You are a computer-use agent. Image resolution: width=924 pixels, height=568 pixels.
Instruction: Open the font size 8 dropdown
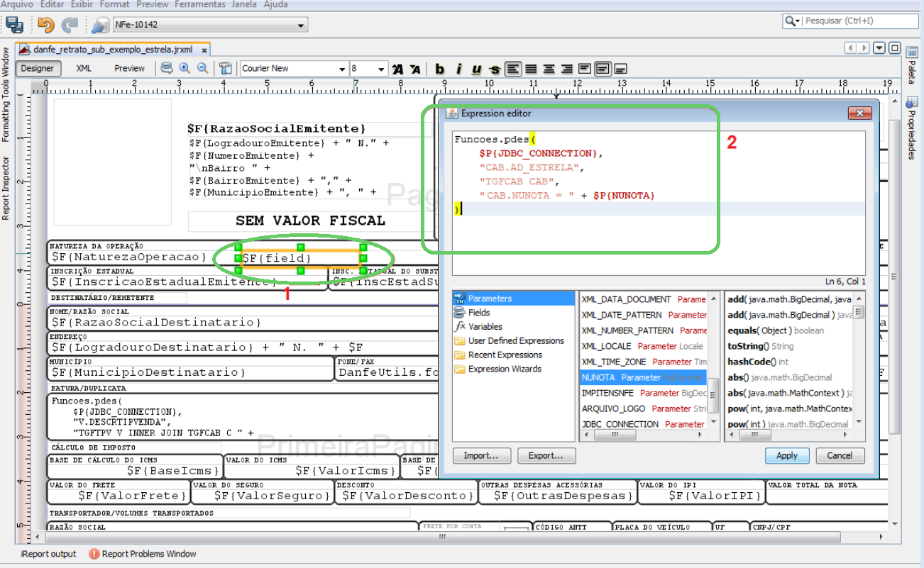pos(382,69)
